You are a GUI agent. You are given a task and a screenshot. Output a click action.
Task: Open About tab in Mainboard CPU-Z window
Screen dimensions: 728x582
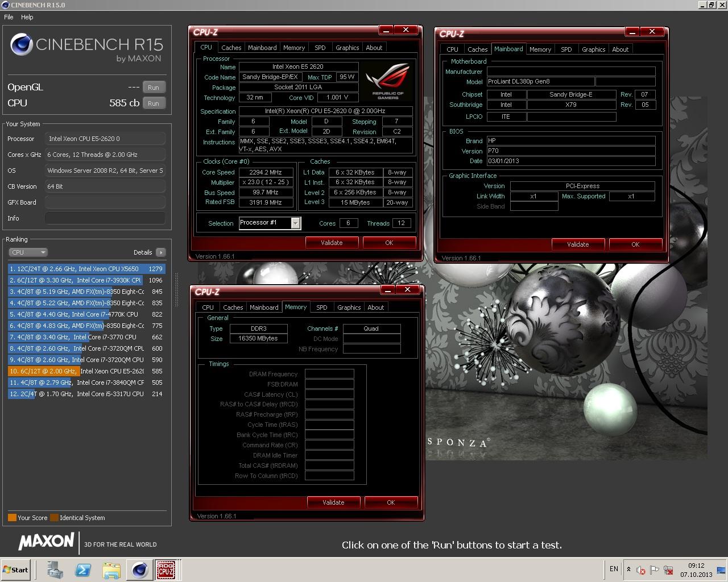click(621, 49)
